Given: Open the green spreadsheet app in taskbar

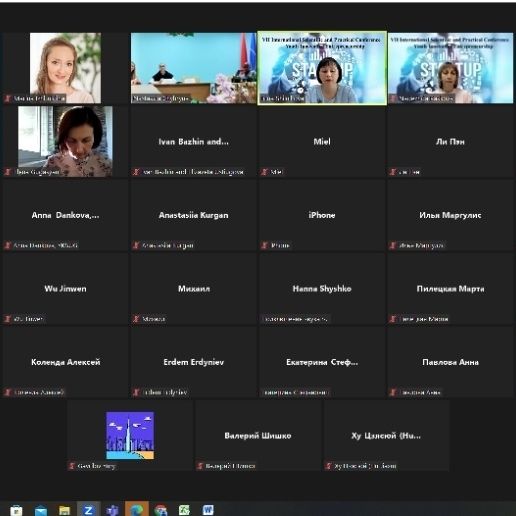Looking at the screenshot, I should (184, 510).
